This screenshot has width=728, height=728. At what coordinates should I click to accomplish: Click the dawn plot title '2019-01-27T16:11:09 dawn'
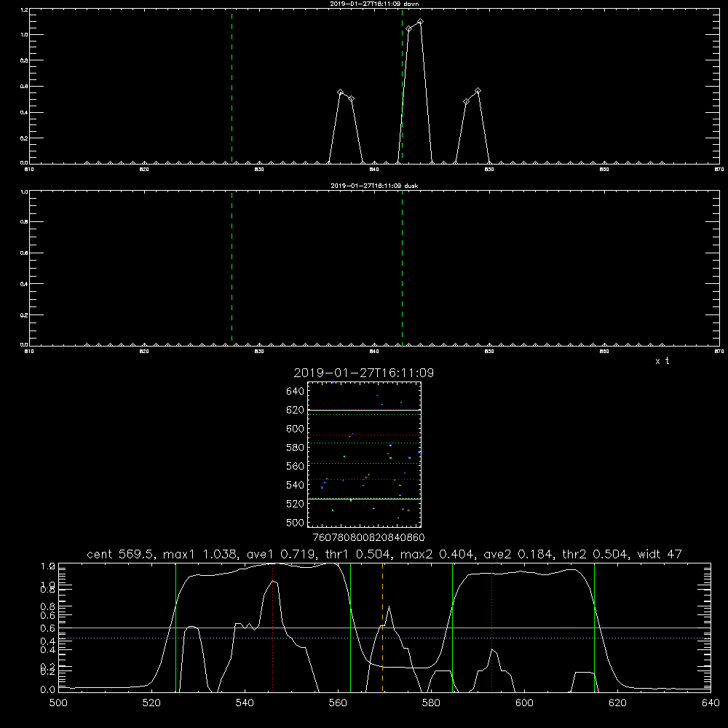coord(374,4)
